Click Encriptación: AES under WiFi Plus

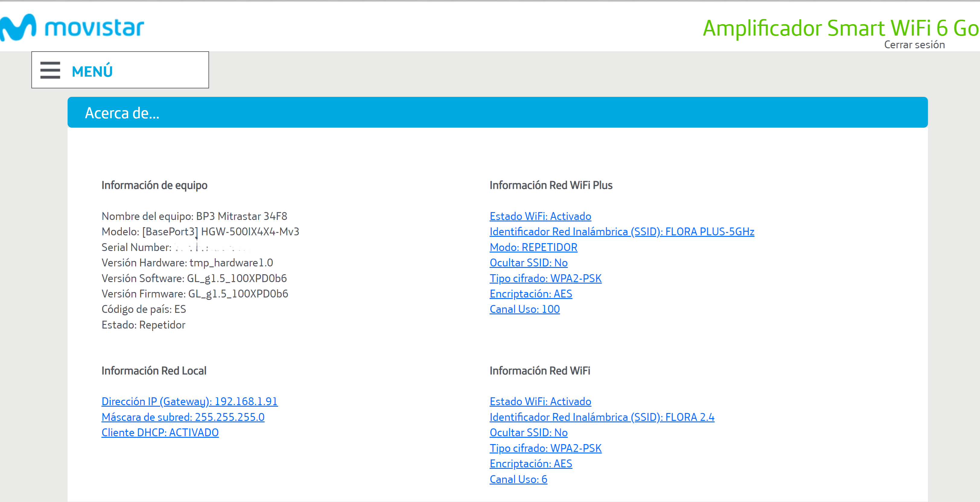[x=531, y=294]
